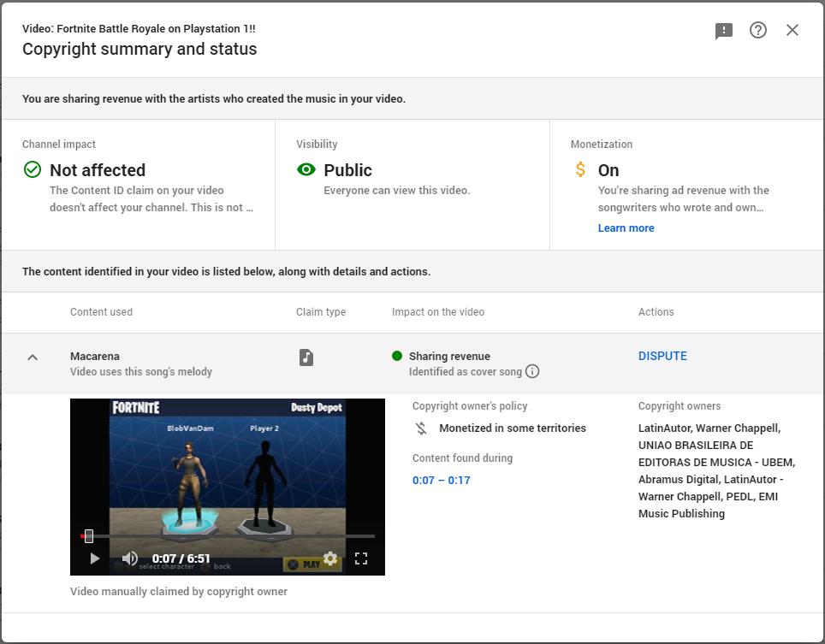This screenshot has width=825, height=644.
Task: Click the Monetized in some territories text
Action: click(513, 428)
